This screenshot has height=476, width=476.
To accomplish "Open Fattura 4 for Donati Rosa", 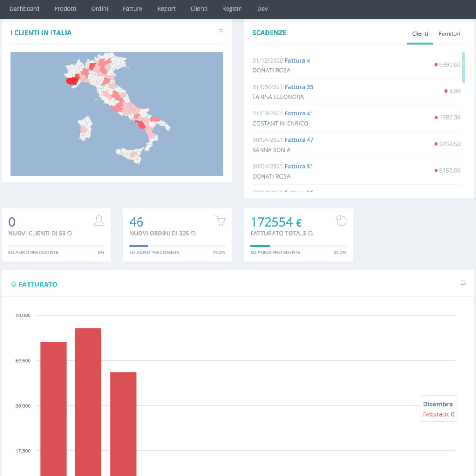I will 297,60.
